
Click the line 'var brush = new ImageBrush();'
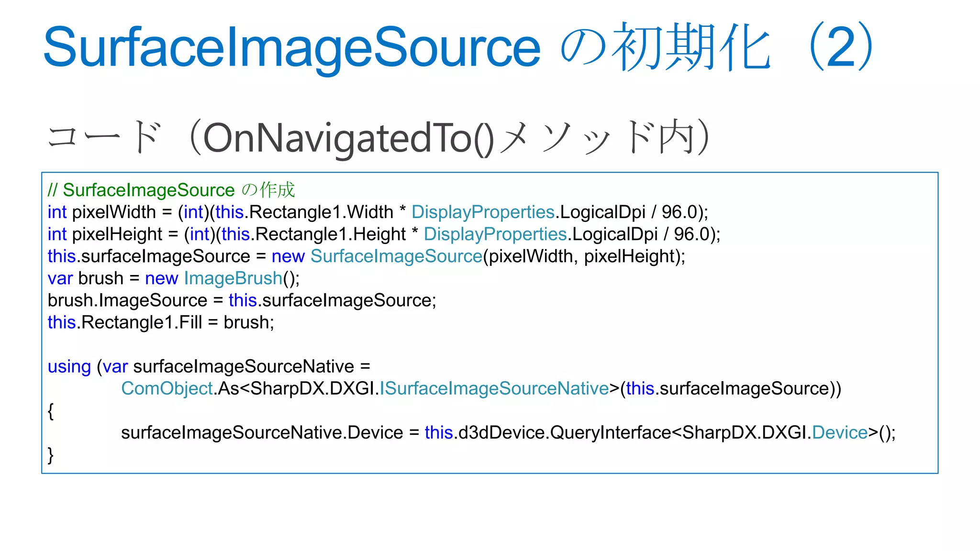[174, 278]
